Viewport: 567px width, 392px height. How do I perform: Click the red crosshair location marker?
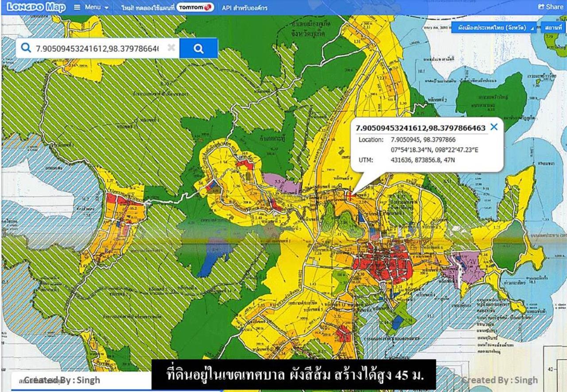[x=350, y=196]
